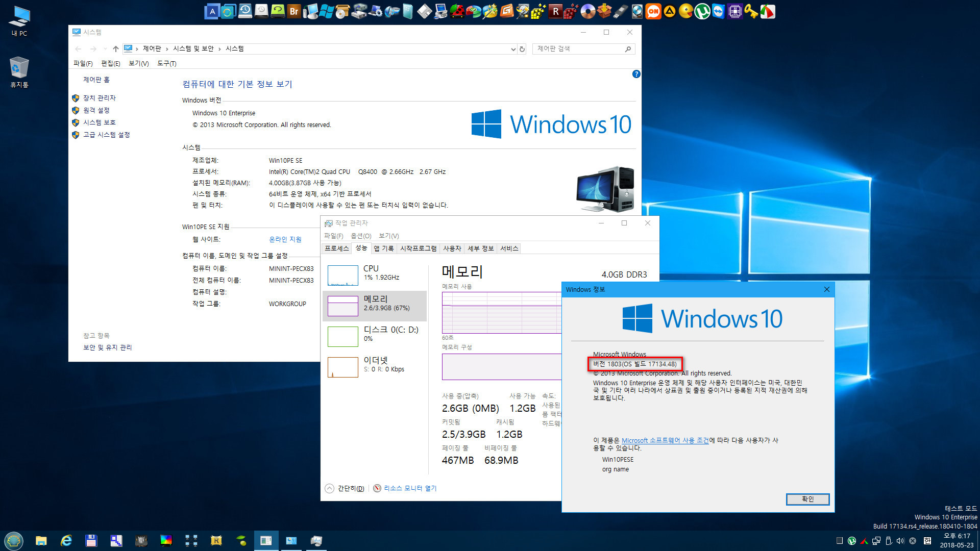Open the green olive taskbar icon
This screenshot has height=551, width=980.
click(241, 541)
